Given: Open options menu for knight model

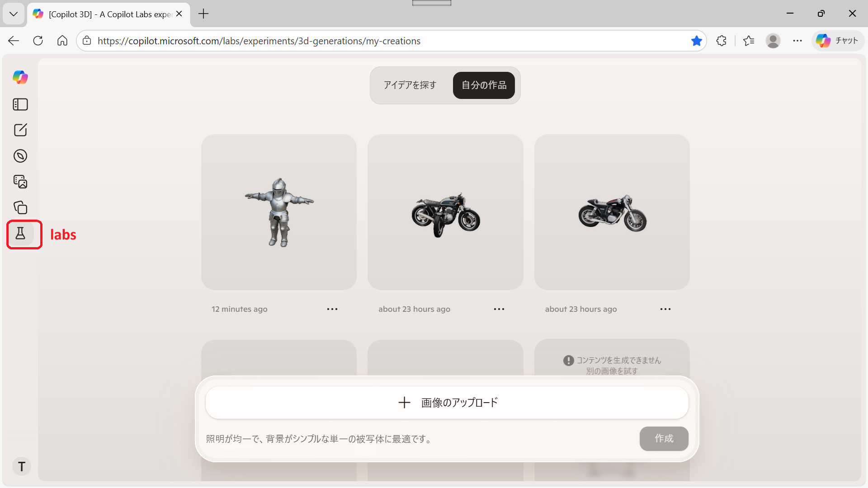Looking at the screenshot, I should [x=332, y=309].
